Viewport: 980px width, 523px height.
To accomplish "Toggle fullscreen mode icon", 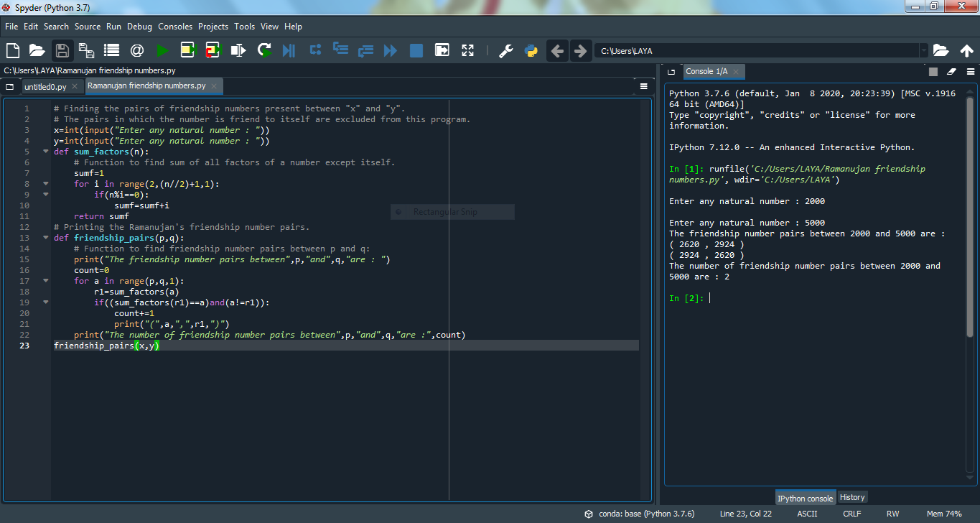I will tap(467, 50).
